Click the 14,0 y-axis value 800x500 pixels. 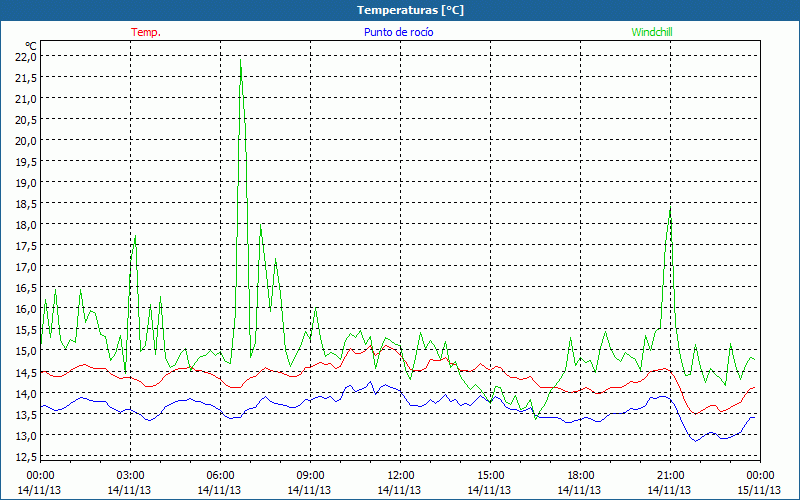coord(26,393)
